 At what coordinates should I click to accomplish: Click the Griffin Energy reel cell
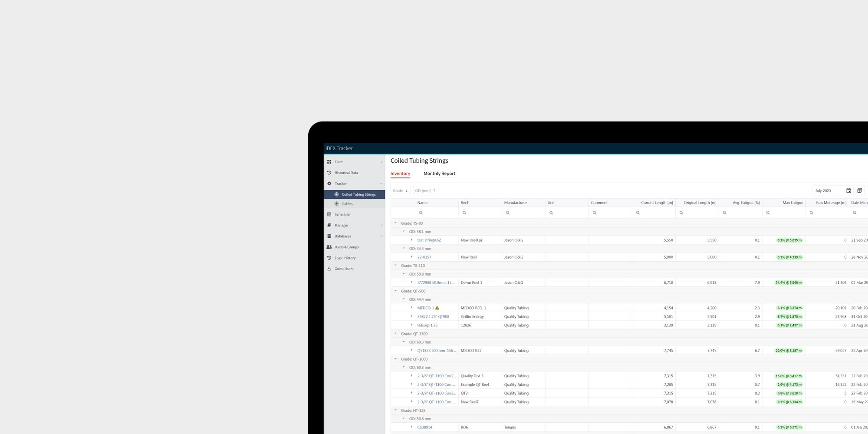(x=480, y=316)
